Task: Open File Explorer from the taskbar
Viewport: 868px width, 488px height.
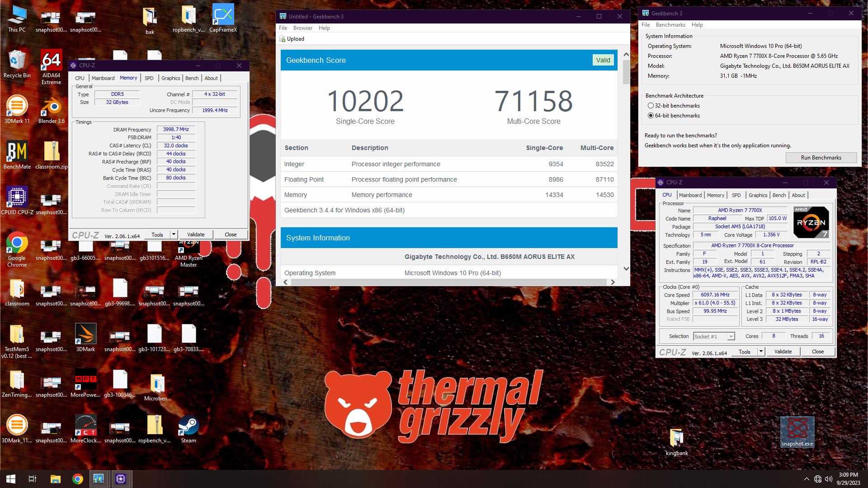Action: pyautogui.click(x=55, y=479)
